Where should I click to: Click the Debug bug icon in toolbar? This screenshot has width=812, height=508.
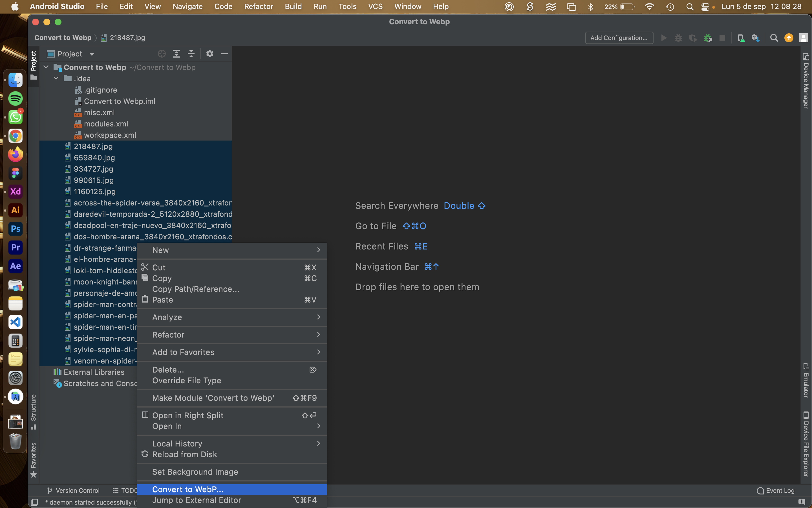pos(678,38)
